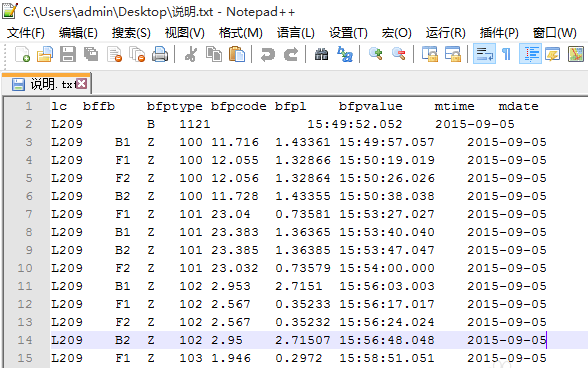
Task: Open the 视图(V) menu
Action: pyautogui.click(x=184, y=33)
